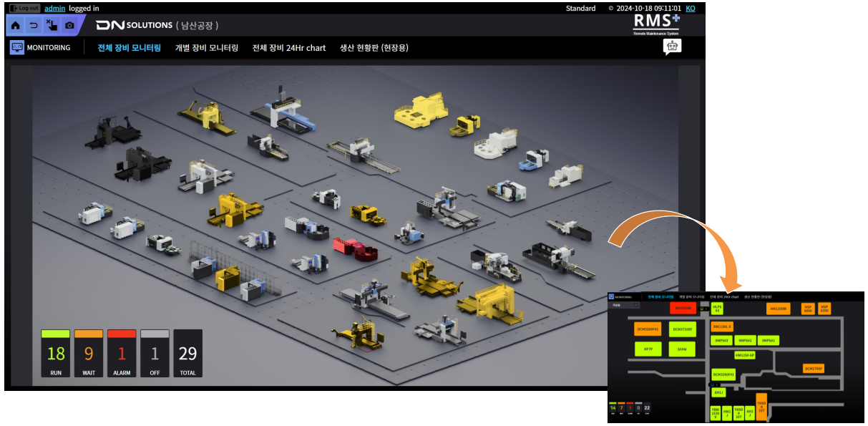Click the RMS+ logo
Viewport: 868px width, 426px height.
[656, 23]
